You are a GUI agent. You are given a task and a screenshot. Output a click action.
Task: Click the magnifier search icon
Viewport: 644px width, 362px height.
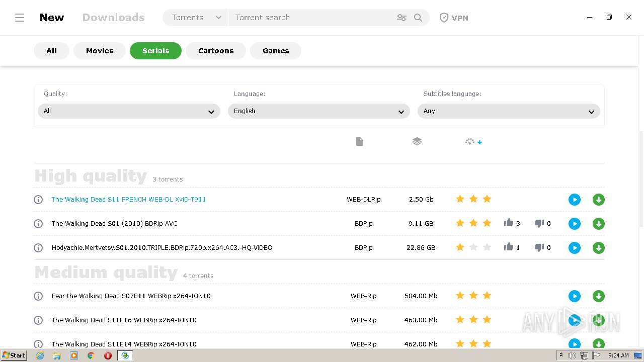(418, 18)
